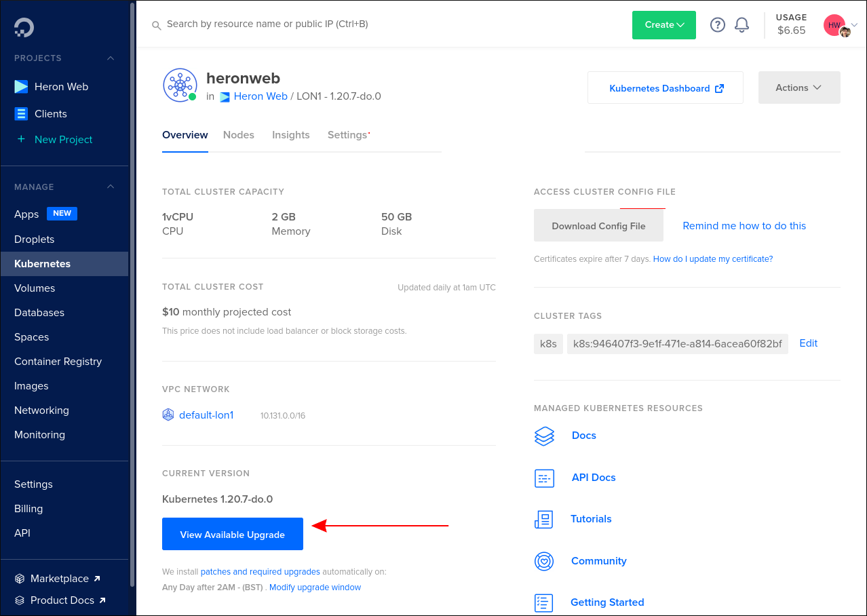
Task: Collapse the PROJECTS section chevron
Action: click(111, 58)
